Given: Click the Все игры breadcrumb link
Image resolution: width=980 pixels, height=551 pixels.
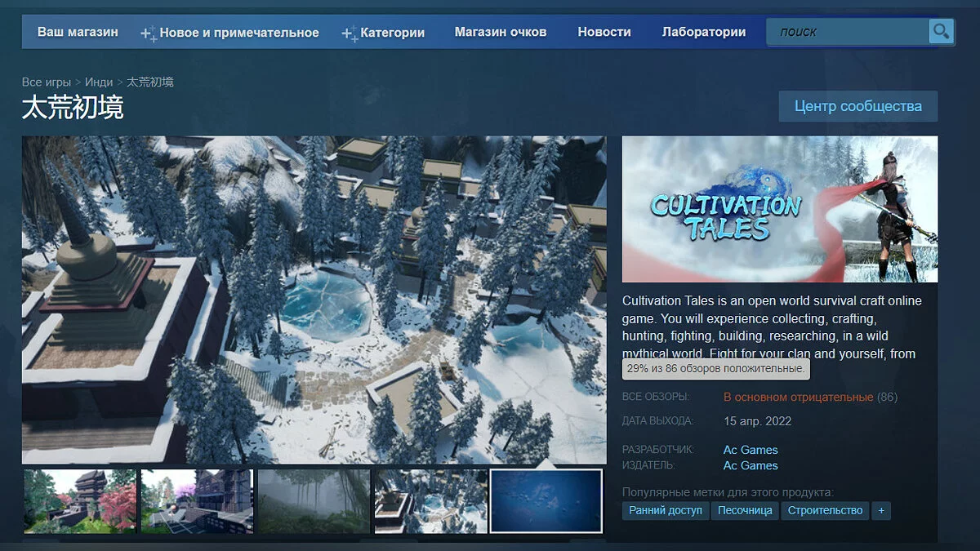Looking at the screenshot, I should tap(47, 82).
